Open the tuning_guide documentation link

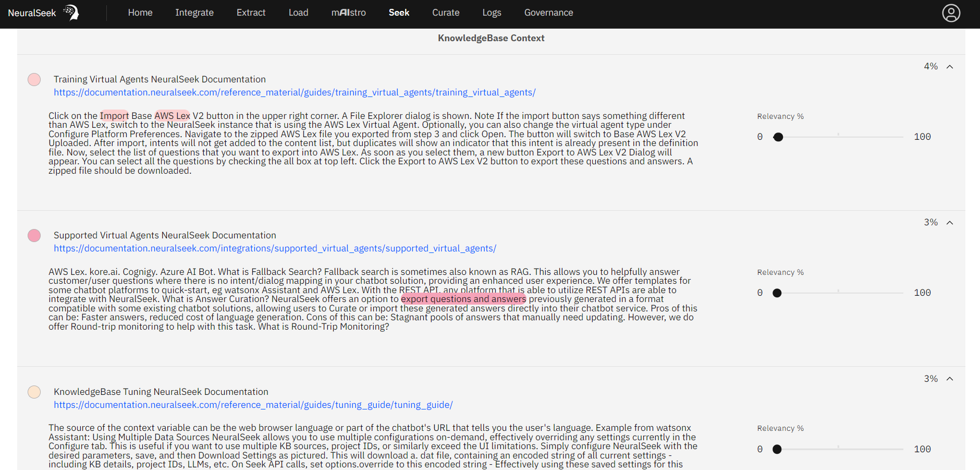[253, 405]
